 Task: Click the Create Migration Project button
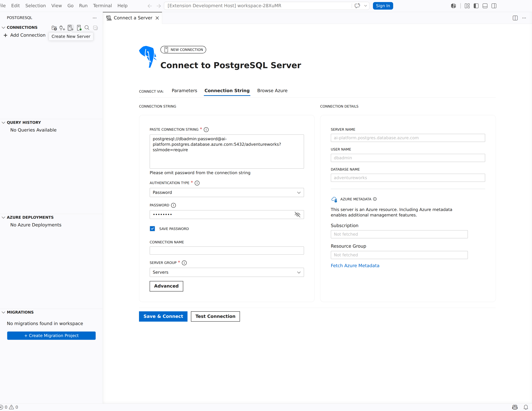tap(51, 336)
